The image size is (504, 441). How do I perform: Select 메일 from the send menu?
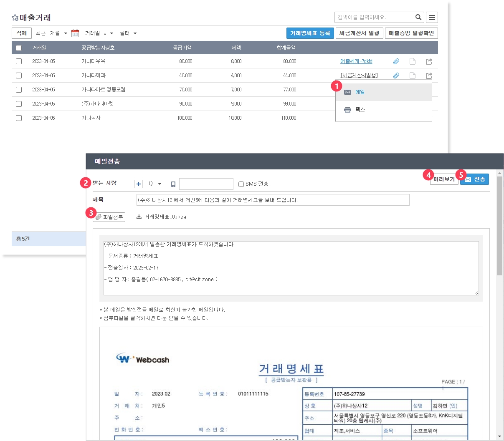click(x=360, y=92)
